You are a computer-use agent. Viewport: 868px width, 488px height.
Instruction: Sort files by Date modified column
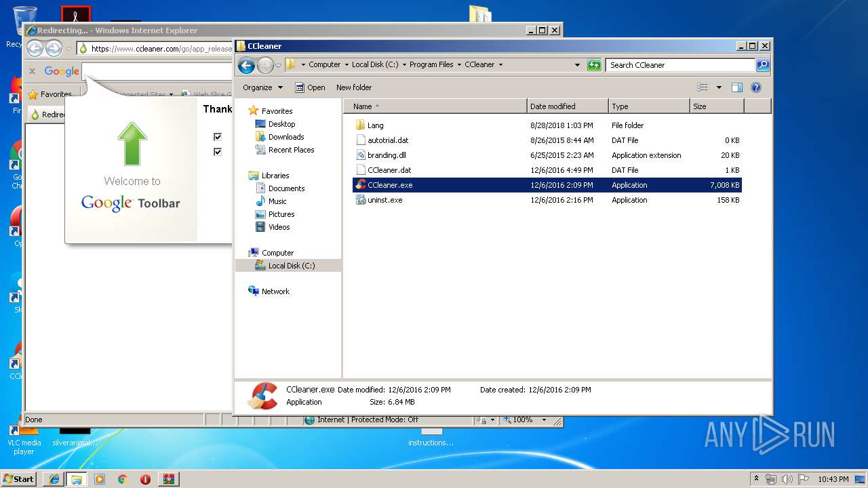[x=568, y=106]
